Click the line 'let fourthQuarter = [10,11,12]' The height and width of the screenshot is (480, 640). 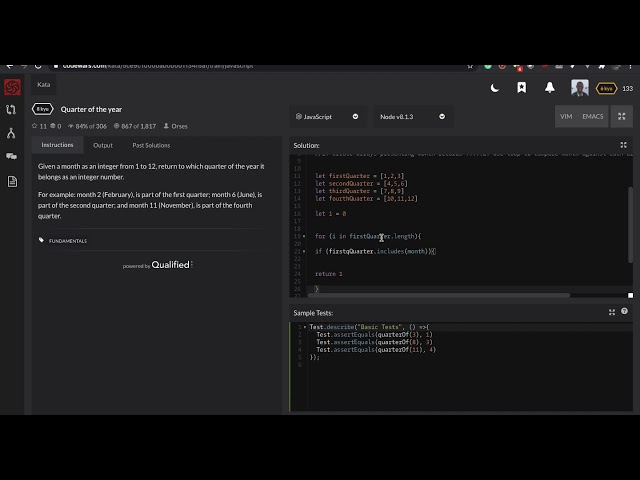click(366, 199)
